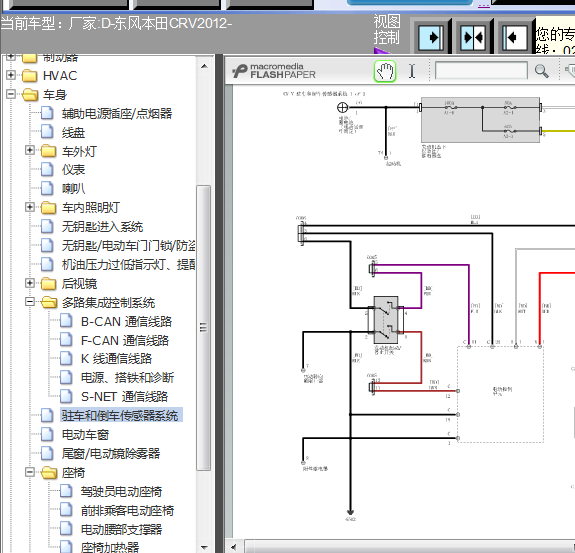575x553 pixels.
Task: Select the FlashPaper hand pan tool
Action: click(385, 71)
